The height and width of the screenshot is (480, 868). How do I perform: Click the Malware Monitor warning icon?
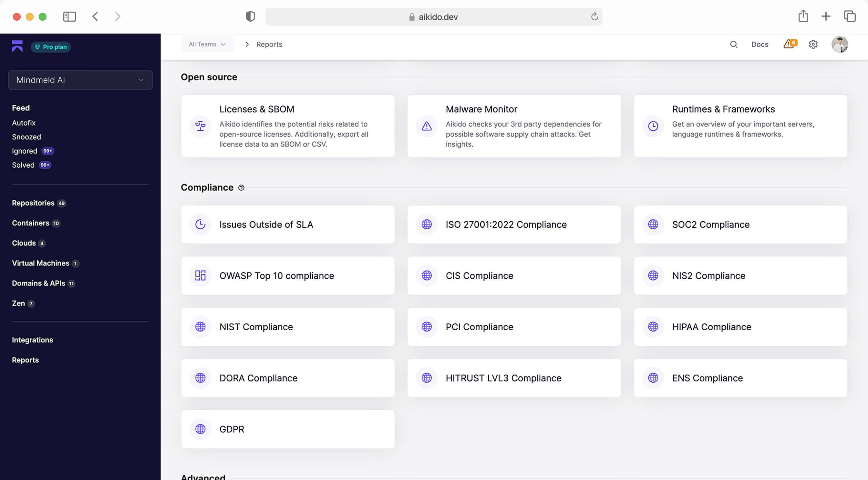tap(427, 126)
